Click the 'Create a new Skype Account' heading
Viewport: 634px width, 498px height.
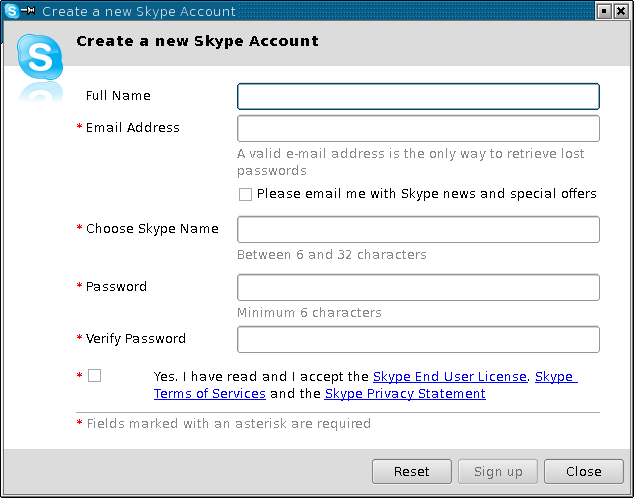click(197, 41)
